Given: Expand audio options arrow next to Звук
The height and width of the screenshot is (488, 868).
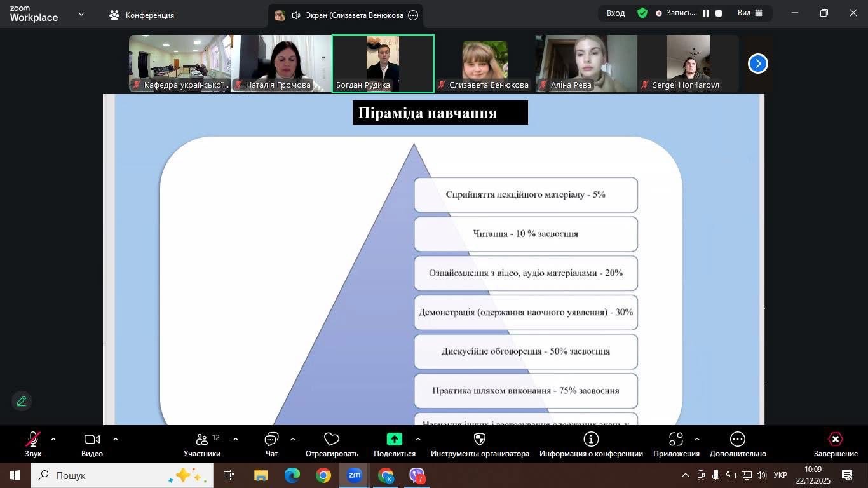Looking at the screenshot, I should (x=53, y=439).
